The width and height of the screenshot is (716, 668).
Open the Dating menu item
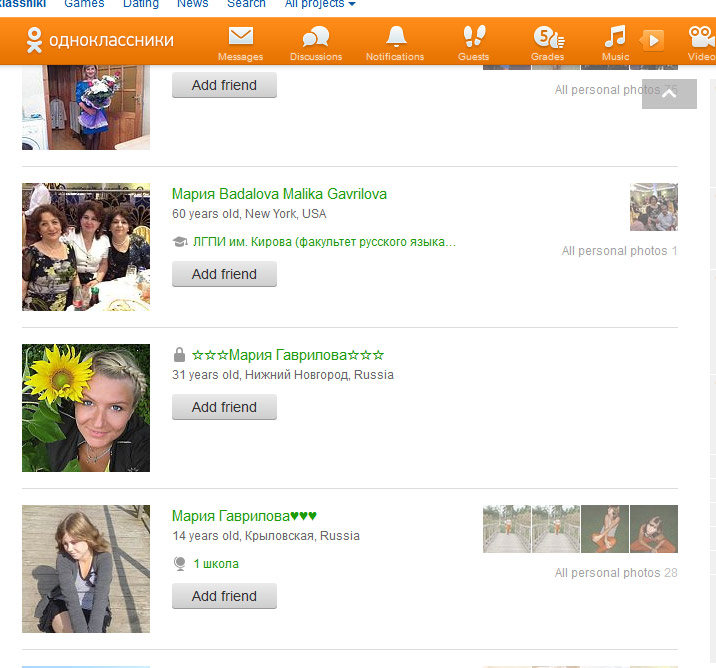point(141,4)
